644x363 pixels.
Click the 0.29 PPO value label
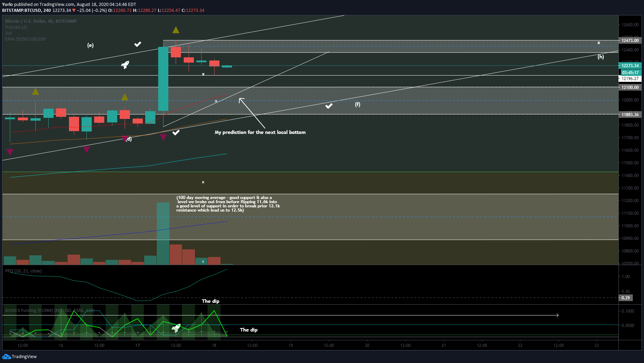[625, 298]
